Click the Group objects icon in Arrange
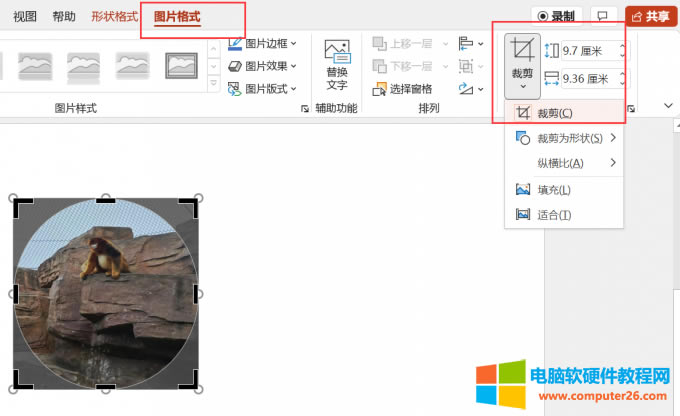This screenshot has width=680, height=416. click(x=467, y=66)
